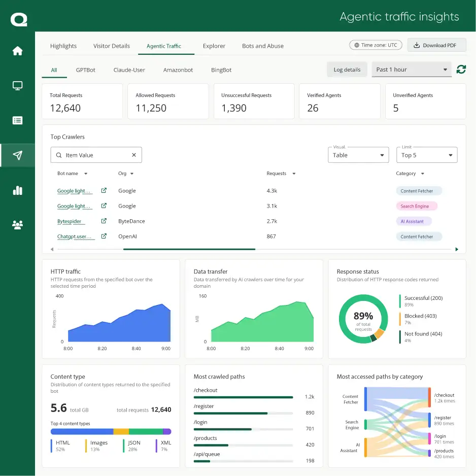Click the /register progress bar
476x476 pixels.
pyautogui.click(x=243, y=413)
